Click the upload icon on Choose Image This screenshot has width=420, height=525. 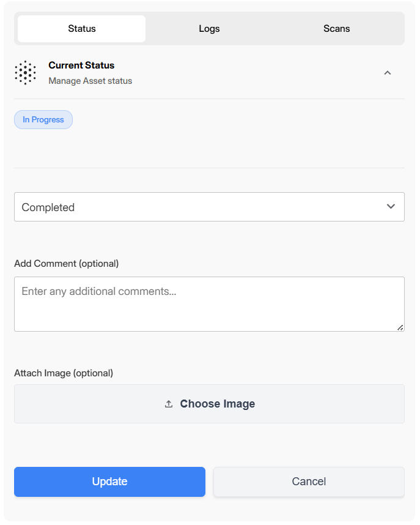pos(169,404)
